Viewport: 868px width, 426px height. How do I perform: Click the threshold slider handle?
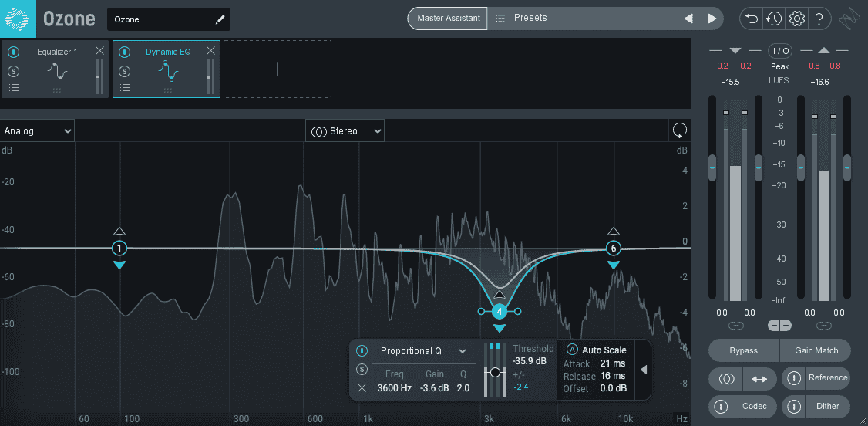495,372
